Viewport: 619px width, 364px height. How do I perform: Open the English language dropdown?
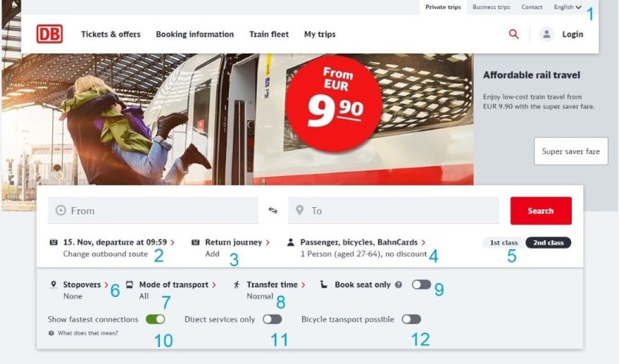(567, 7)
